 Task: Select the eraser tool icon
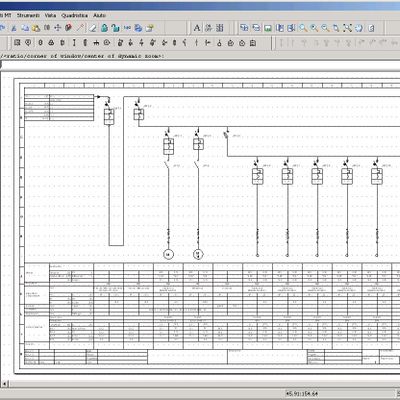point(93,28)
